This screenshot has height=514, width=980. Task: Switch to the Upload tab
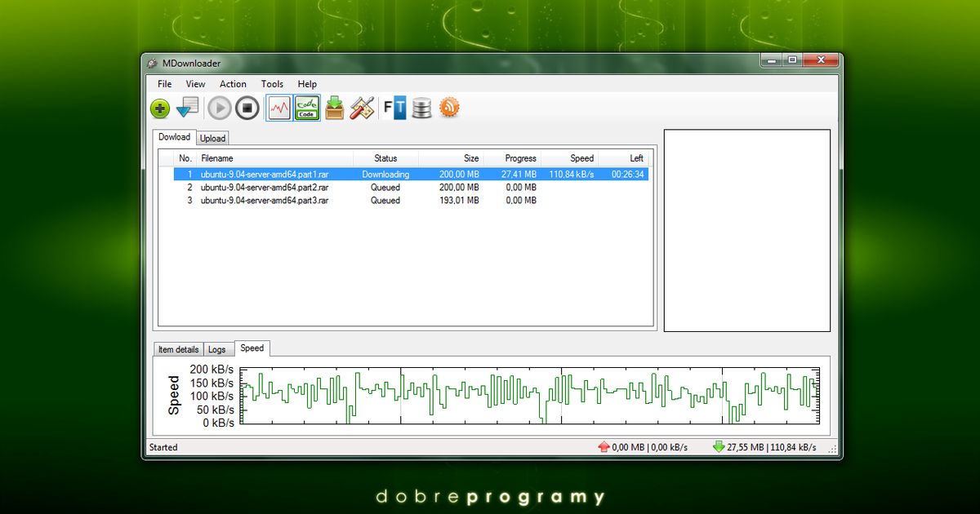(212, 138)
